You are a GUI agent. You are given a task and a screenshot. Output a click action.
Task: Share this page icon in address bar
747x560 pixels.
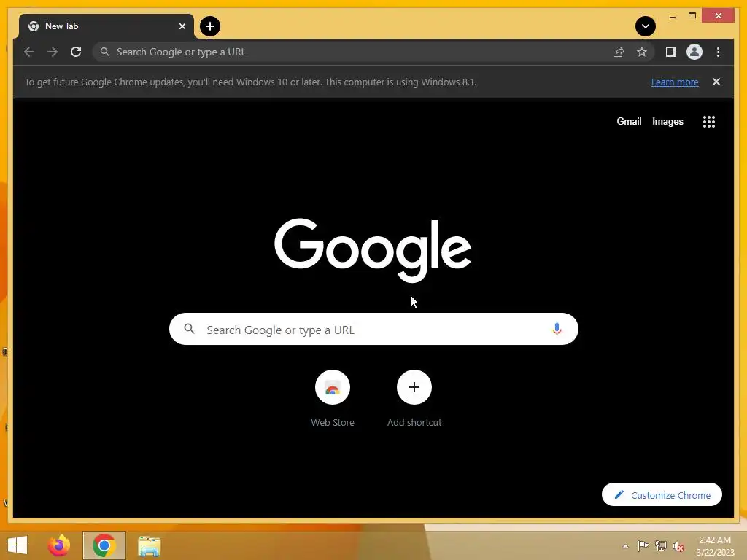click(x=619, y=52)
